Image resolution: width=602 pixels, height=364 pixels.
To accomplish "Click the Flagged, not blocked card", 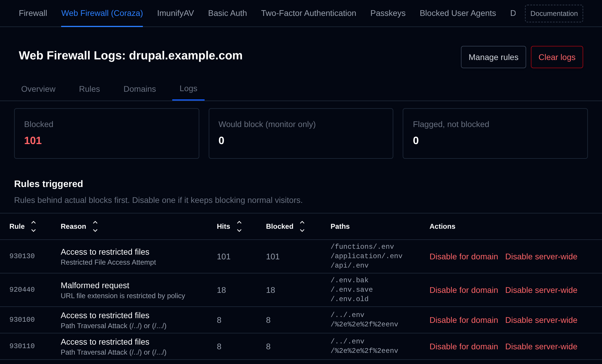I will (x=495, y=133).
